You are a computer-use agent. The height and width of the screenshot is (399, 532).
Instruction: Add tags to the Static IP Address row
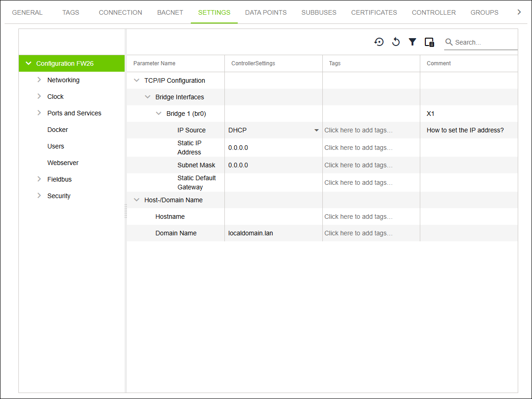358,148
